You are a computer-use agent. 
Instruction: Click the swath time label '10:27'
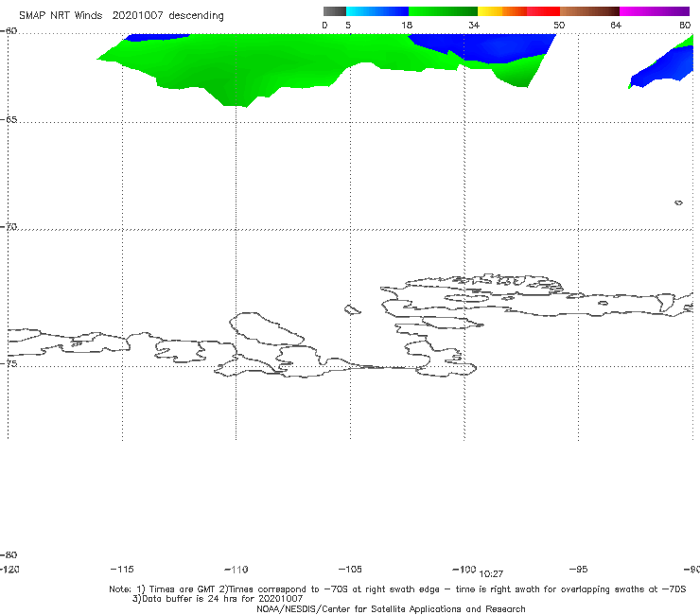tap(491, 574)
